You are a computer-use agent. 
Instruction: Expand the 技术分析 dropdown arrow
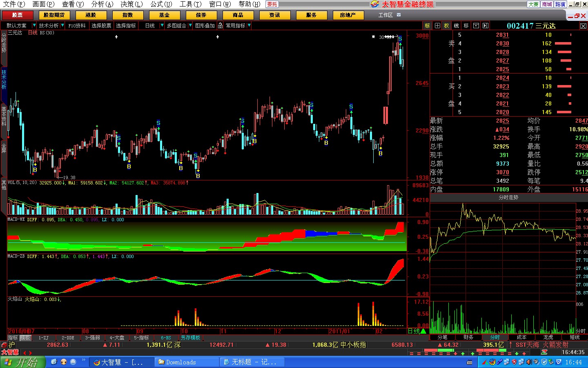coord(62,25)
